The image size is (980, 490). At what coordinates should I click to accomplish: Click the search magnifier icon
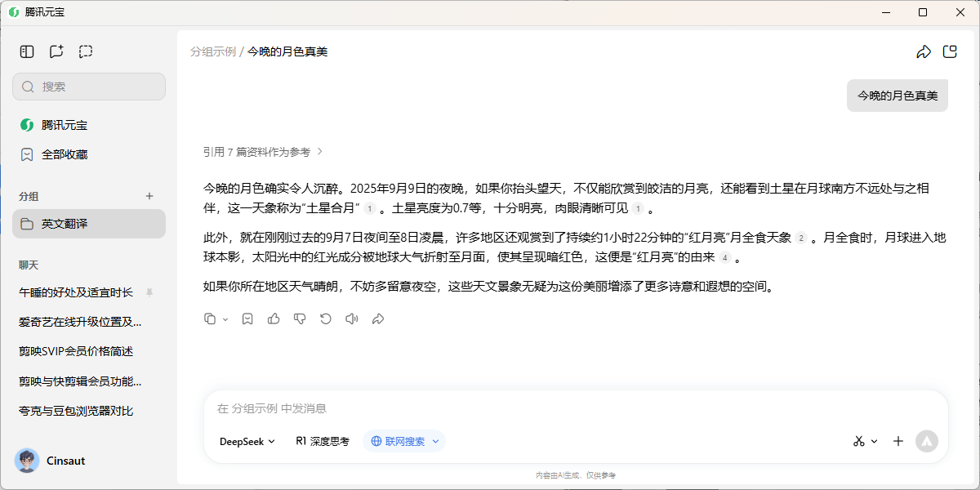(28, 87)
